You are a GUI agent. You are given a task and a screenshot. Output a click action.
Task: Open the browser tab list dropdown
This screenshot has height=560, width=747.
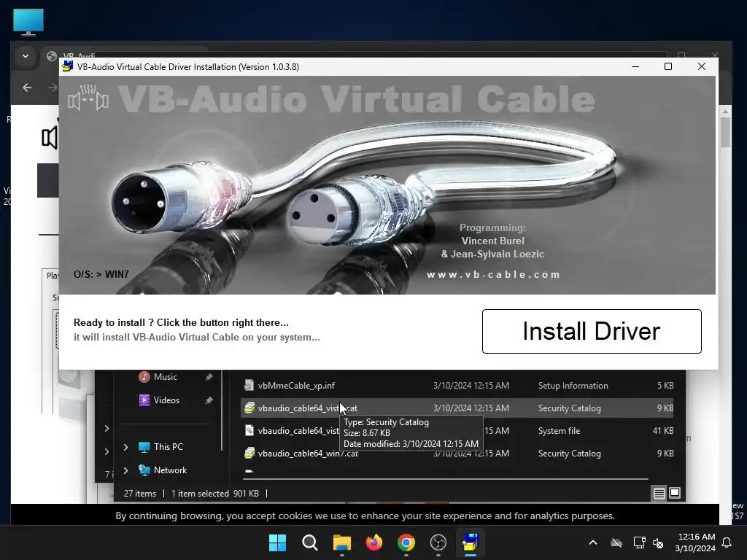26,56
